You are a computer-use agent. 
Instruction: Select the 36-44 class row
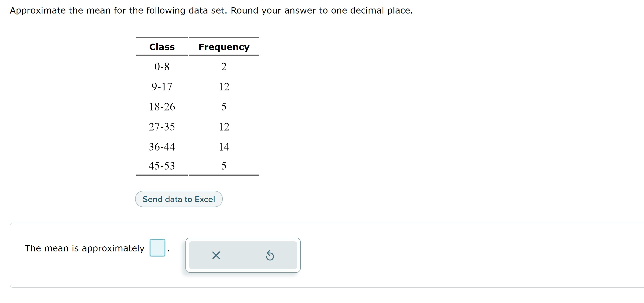pyautogui.click(x=162, y=147)
